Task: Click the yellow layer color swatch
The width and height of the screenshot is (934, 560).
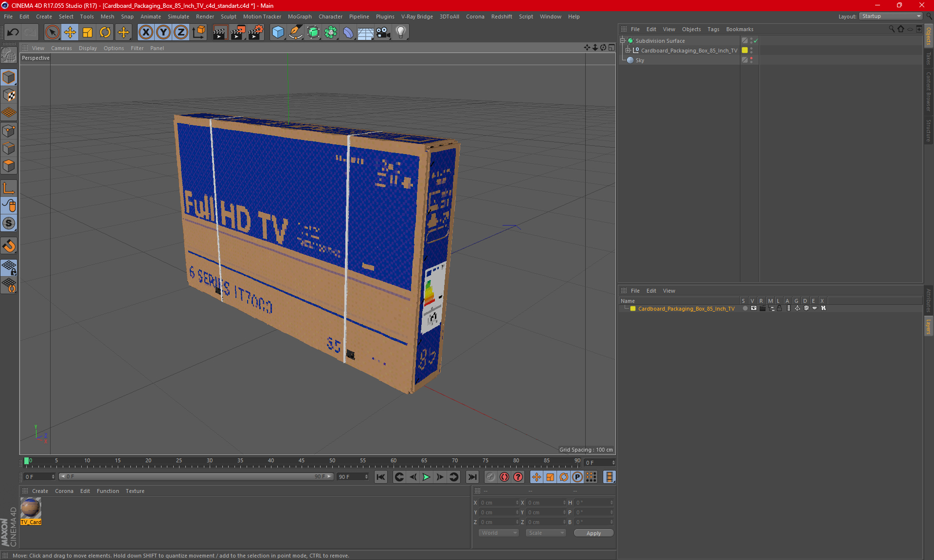Action: point(633,309)
